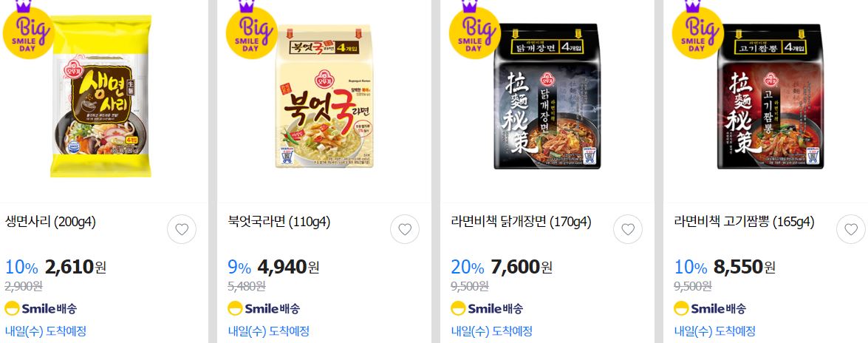Click 내일(수) 도착예정 under the 8,550원 item
868x343 pixels.
pos(714,331)
